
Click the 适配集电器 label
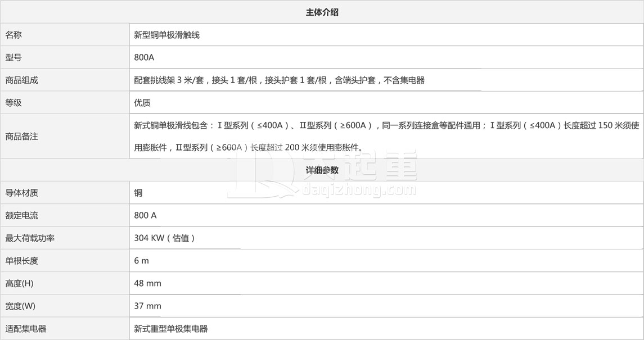click(26, 329)
